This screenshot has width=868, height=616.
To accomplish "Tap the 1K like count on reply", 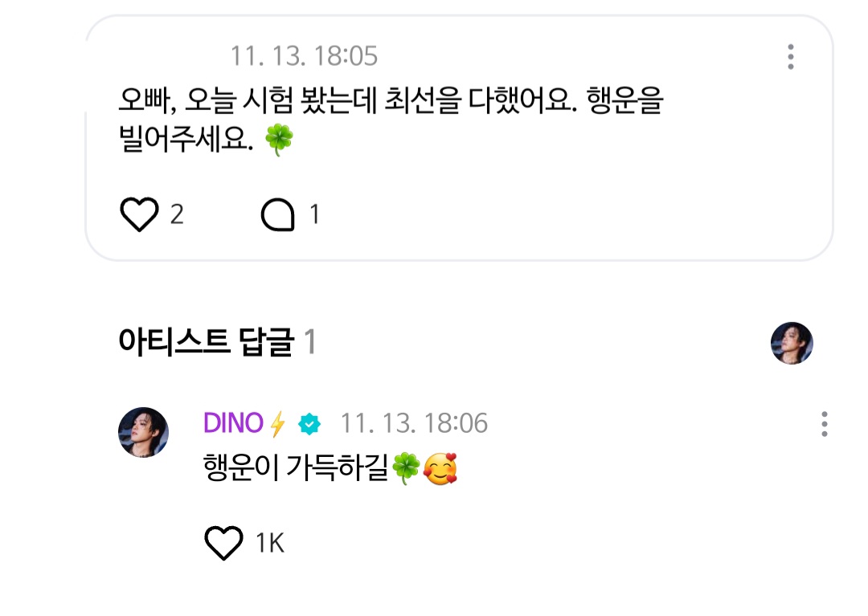I will click(269, 544).
